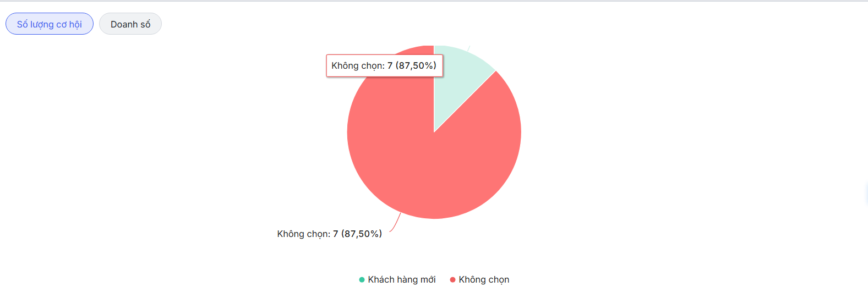This screenshot has height=298, width=868.
Task: Click the blue handle on the right edge
Action: 866,194
